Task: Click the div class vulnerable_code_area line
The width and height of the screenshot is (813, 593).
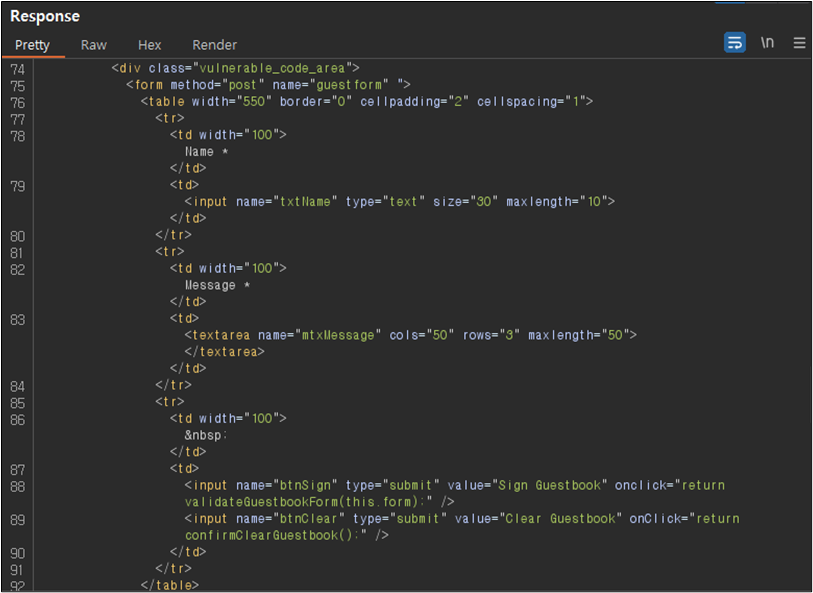Action: pyautogui.click(x=235, y=68)
